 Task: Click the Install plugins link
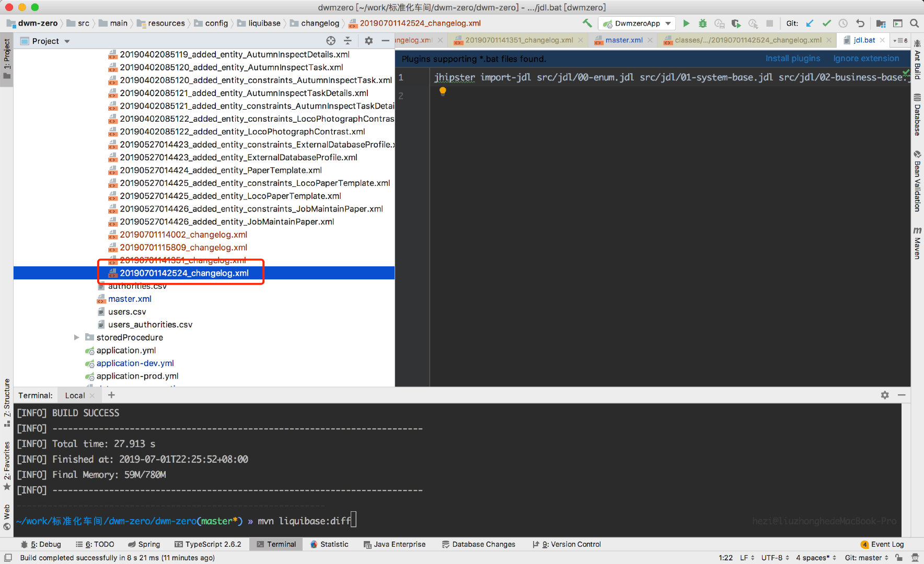coord(793,58)
